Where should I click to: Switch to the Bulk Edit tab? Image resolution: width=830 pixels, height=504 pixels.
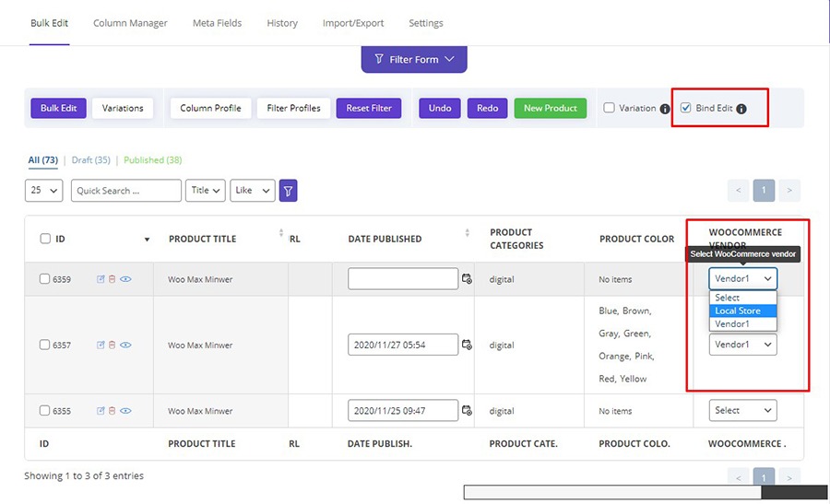tap(49, 23)
